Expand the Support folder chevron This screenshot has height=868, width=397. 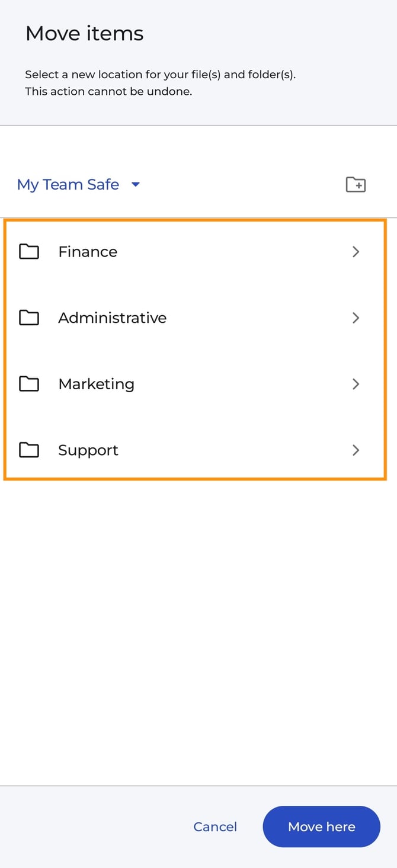pyautogui.click(x=356, y=450)
